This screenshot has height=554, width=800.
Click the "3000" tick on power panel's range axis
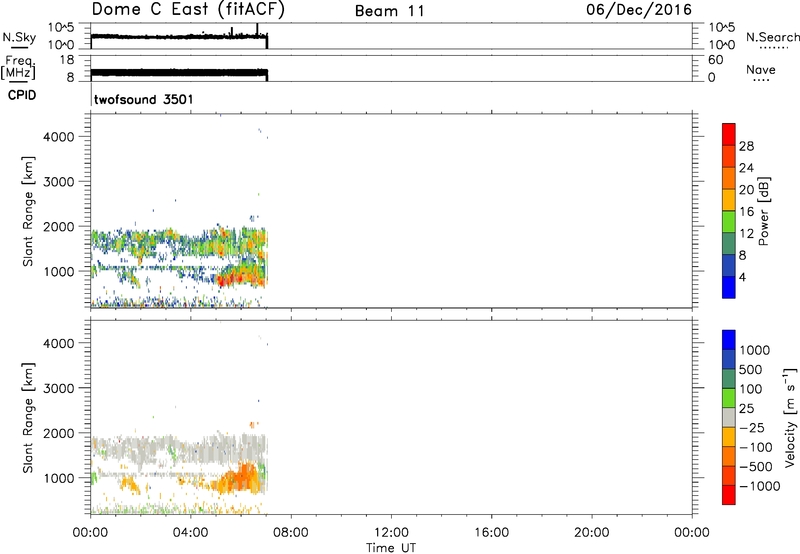click(x=59, y=182)
